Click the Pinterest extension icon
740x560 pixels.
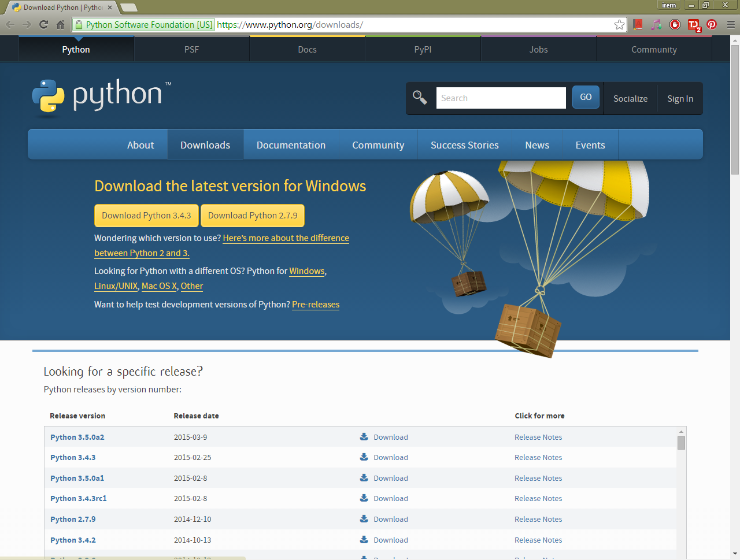point(712,24)
